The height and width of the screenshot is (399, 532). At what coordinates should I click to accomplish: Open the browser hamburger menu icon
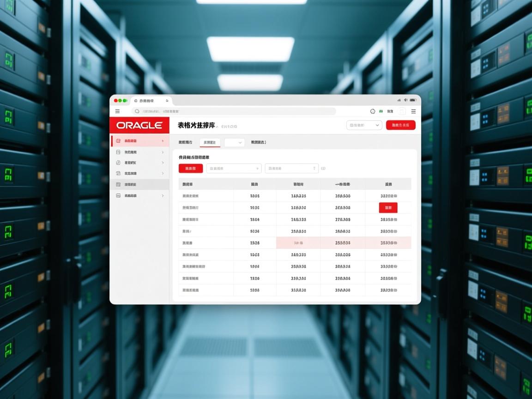(117, 111)
